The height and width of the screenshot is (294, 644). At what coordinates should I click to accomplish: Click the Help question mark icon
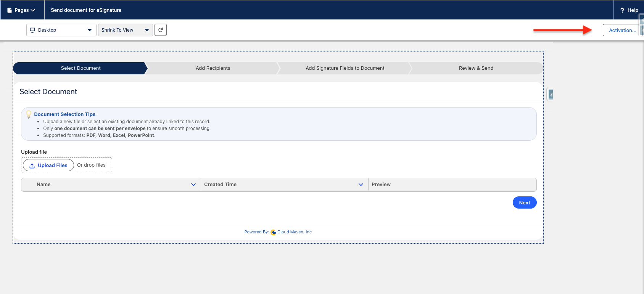622,10
